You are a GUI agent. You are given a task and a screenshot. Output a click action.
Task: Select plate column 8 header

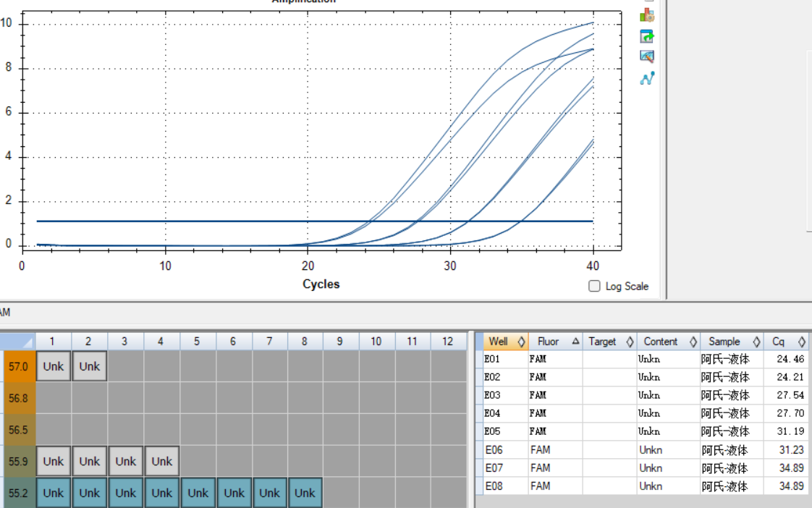click(305, 342)
